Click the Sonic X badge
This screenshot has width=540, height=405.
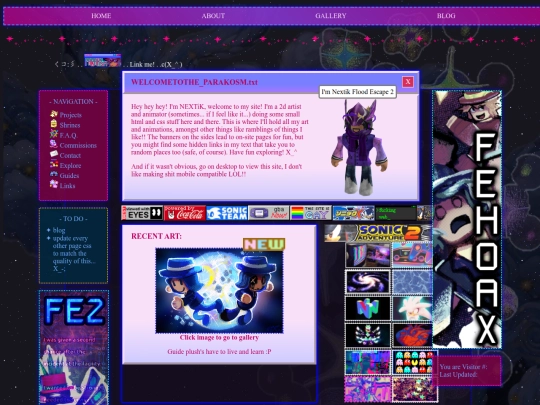(x=353, y=213)
